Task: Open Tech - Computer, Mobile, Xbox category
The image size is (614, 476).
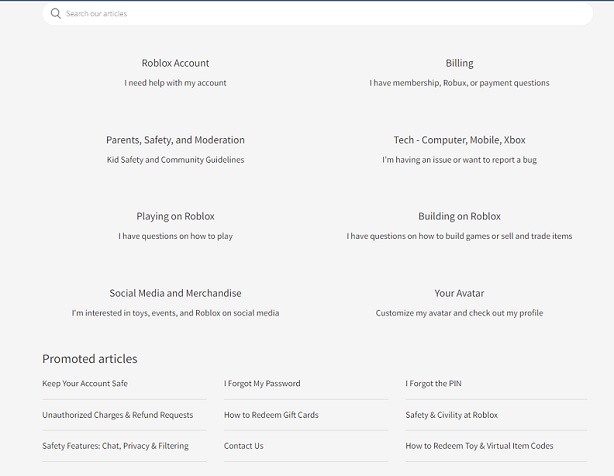Action: point(459,140)
